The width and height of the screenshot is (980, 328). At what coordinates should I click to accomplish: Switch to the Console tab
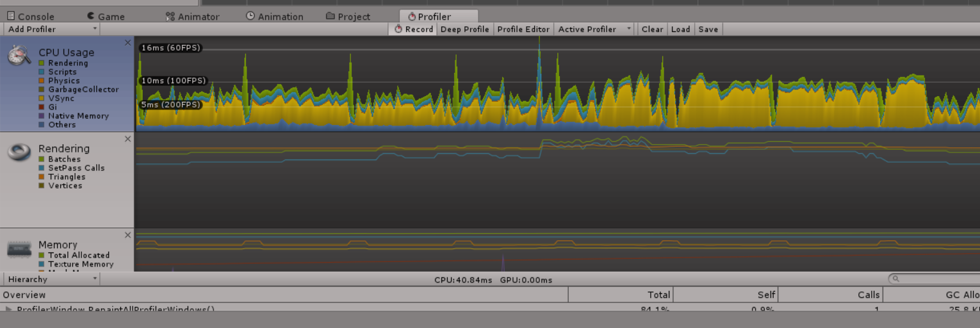[31, 17]
